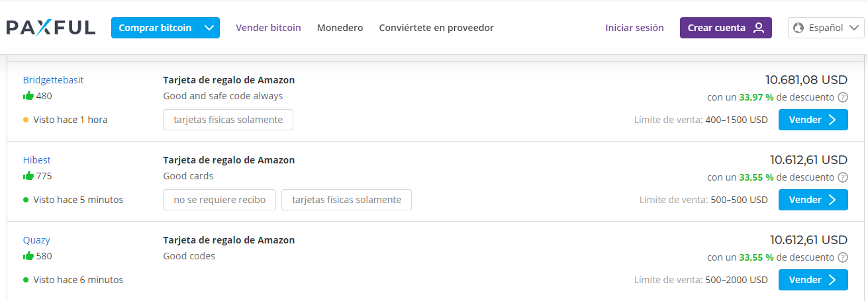This screenshot has height=301, width=868.
Task: Click the help icon in the Quazy offer row
Action: (x=843, y=257)
